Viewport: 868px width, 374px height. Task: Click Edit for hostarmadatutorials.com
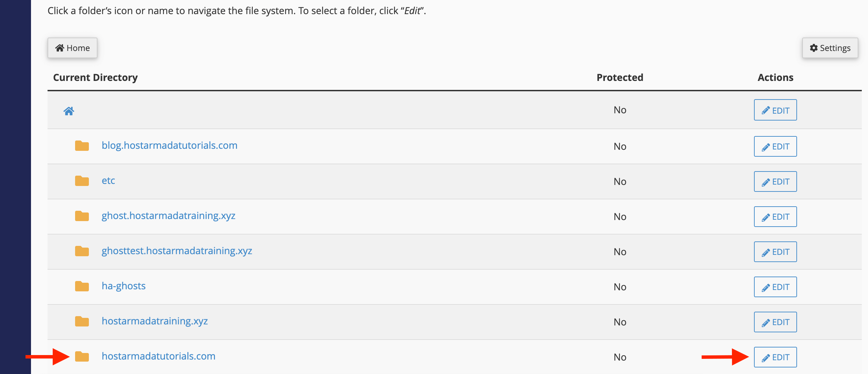click(x=775, y=357)
